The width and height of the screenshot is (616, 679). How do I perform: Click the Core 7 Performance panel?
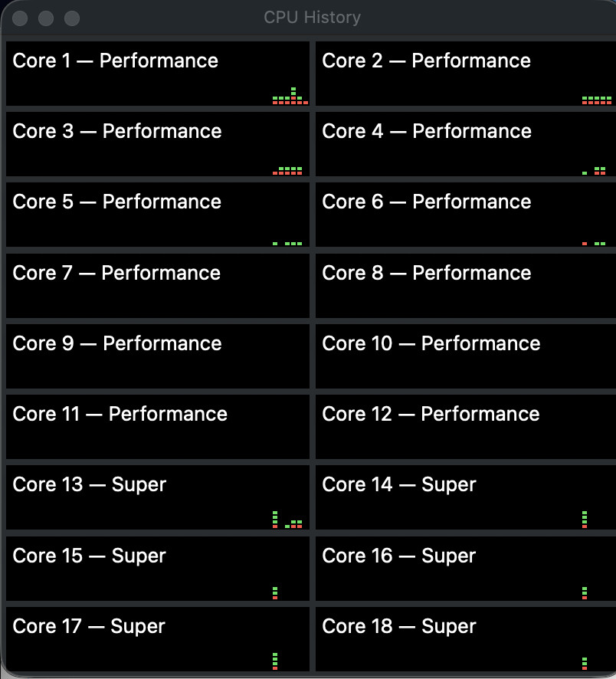158,286
